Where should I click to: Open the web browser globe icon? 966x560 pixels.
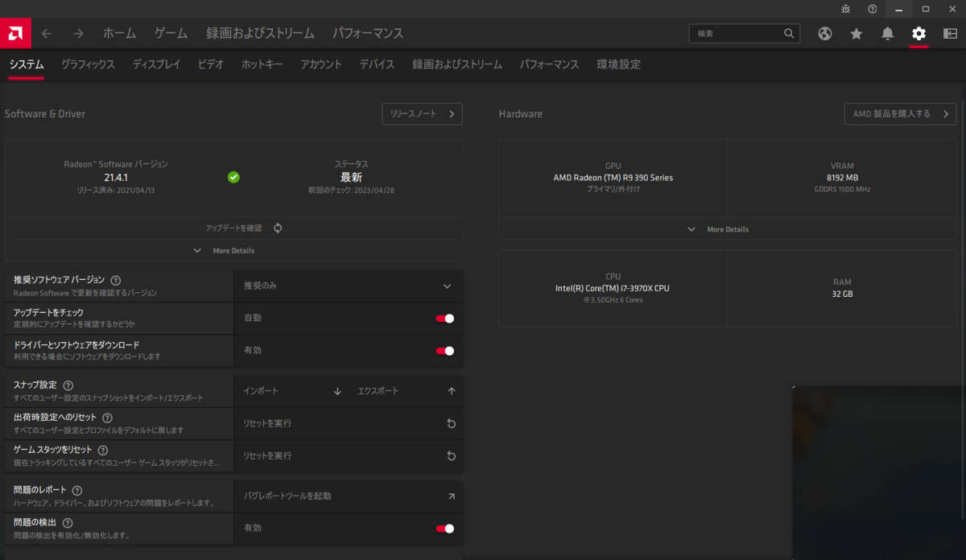(825, 34)
